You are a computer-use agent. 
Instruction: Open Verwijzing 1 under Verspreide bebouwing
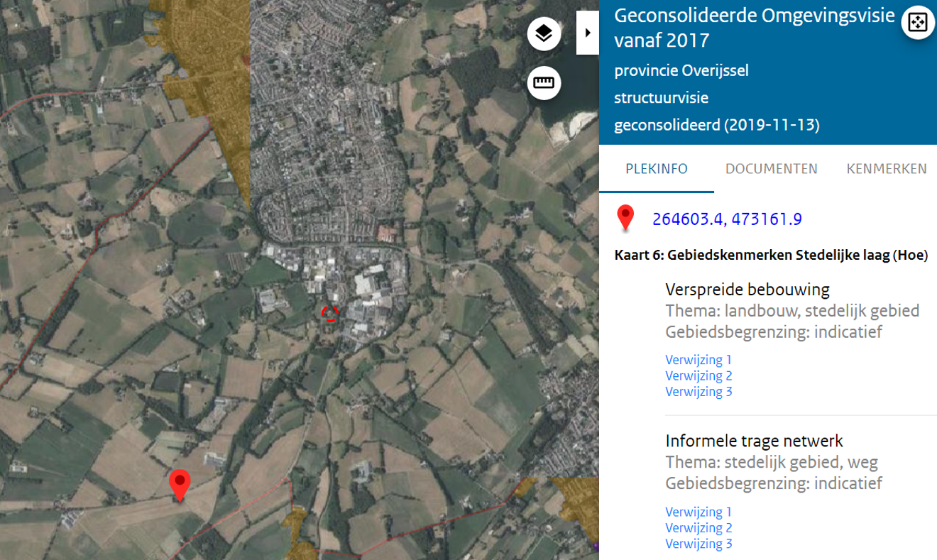[x=698, y=360]
